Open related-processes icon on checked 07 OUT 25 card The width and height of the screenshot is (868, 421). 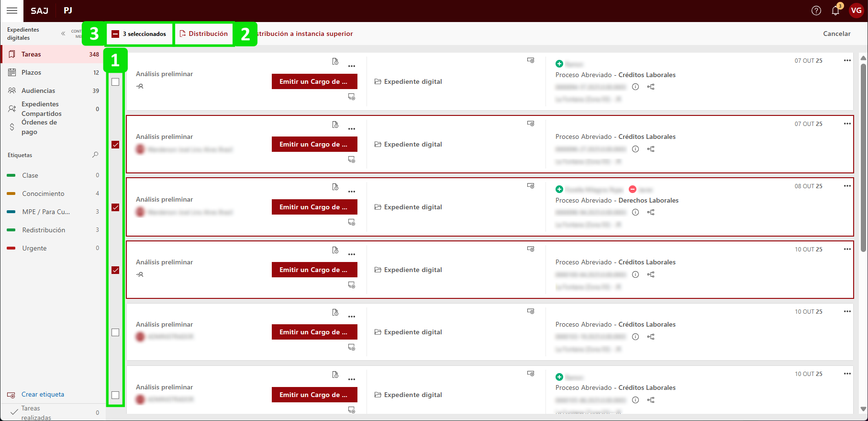(x=651, y=149)
